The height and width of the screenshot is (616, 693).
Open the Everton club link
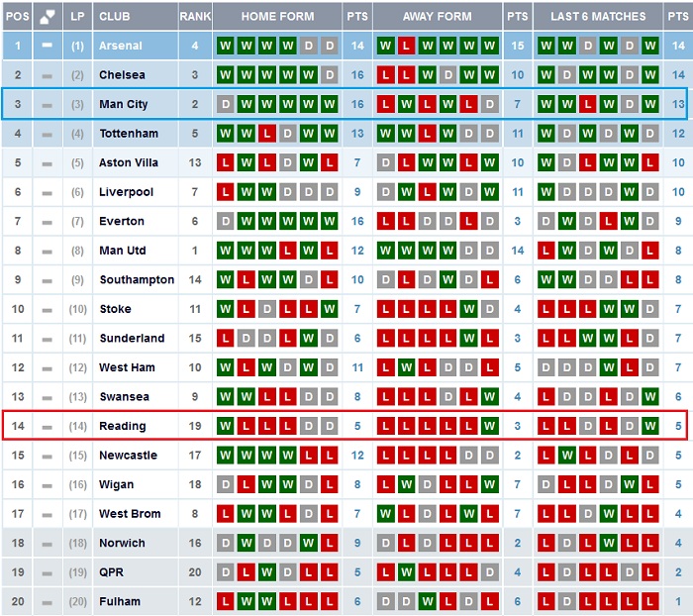pyautogui.click(x=122, y=221)
